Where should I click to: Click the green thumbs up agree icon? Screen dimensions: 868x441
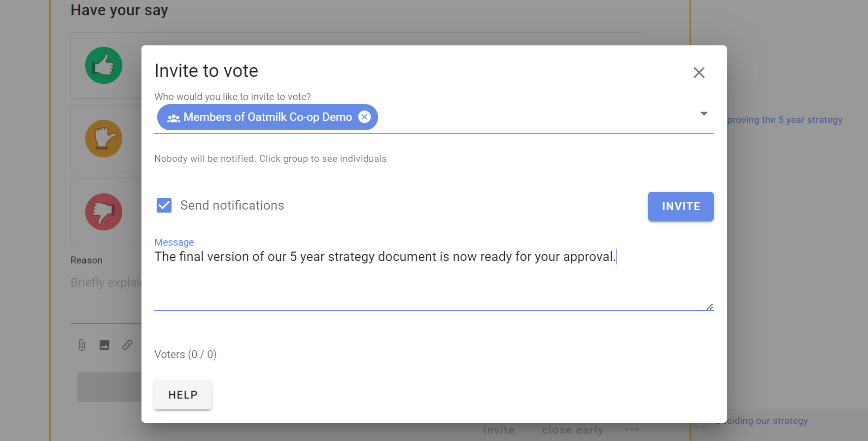104,66
